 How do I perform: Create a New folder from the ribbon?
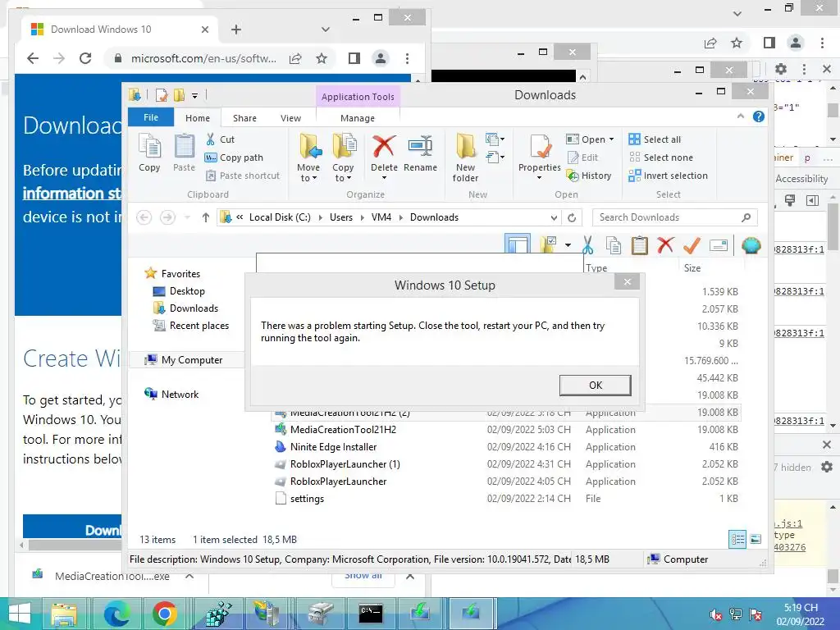(x=466, y=158)
